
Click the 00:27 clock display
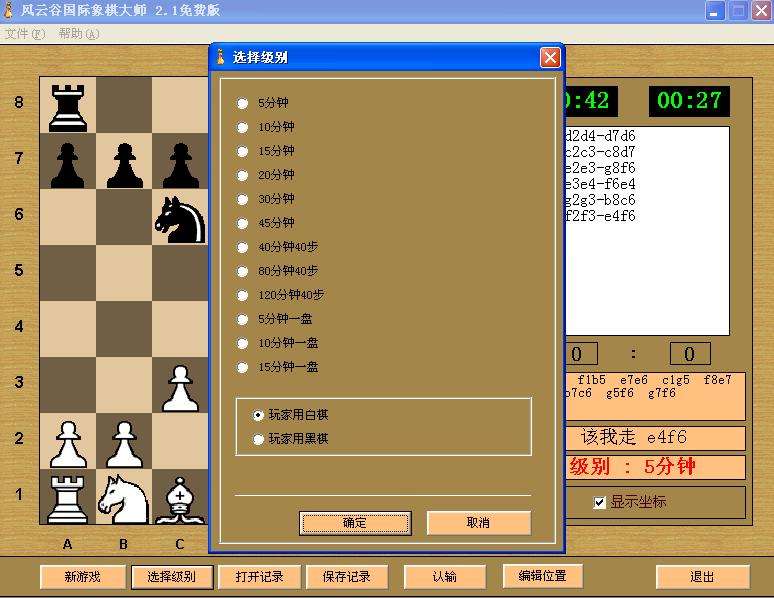coord(689,101)
